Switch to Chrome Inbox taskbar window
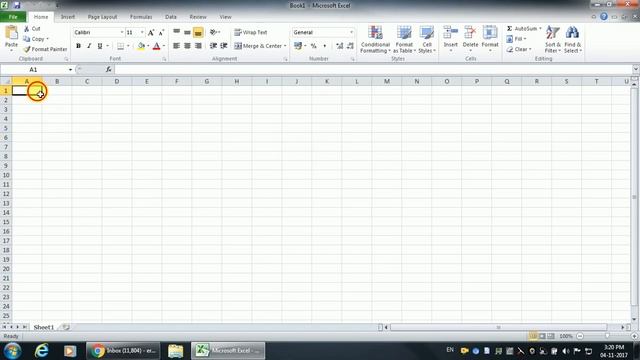Viewport: 640px width, 360px height. click(124, 351)
